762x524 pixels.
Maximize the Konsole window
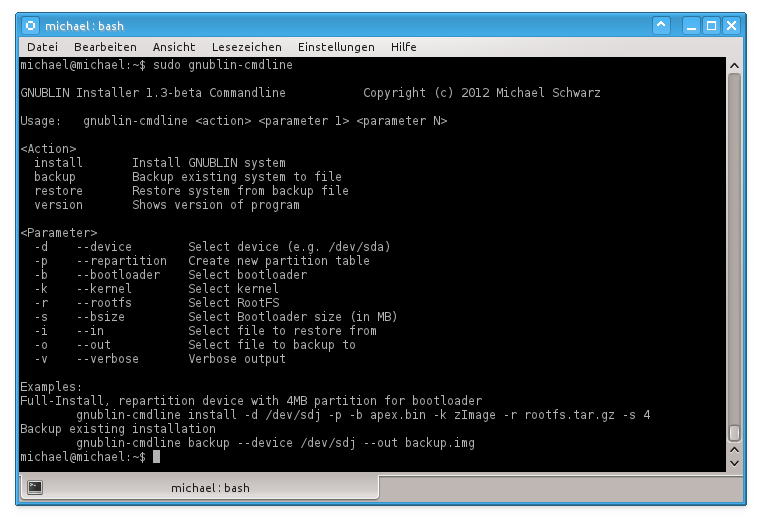(x=711, y=25)
